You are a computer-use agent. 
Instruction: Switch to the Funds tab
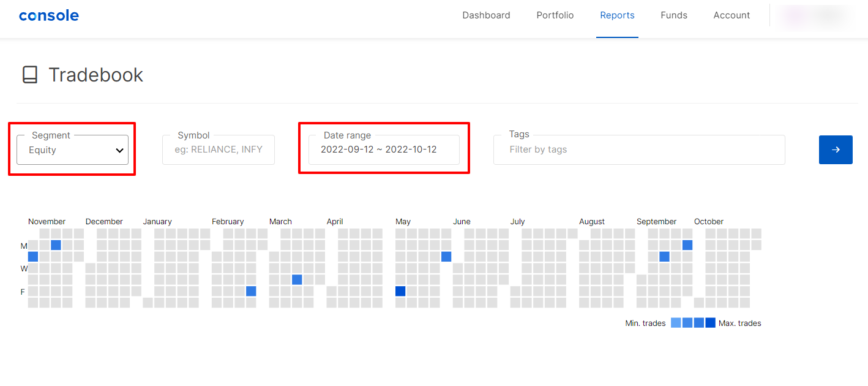click(673, 15)
